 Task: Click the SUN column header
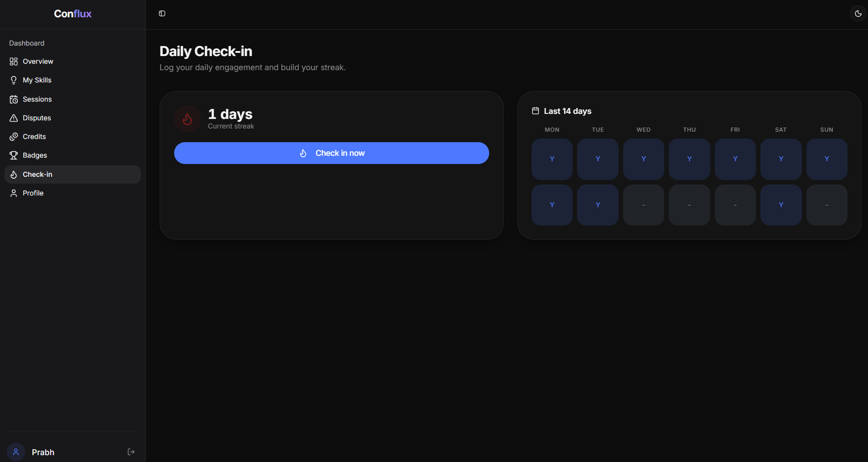coord(827,130)
